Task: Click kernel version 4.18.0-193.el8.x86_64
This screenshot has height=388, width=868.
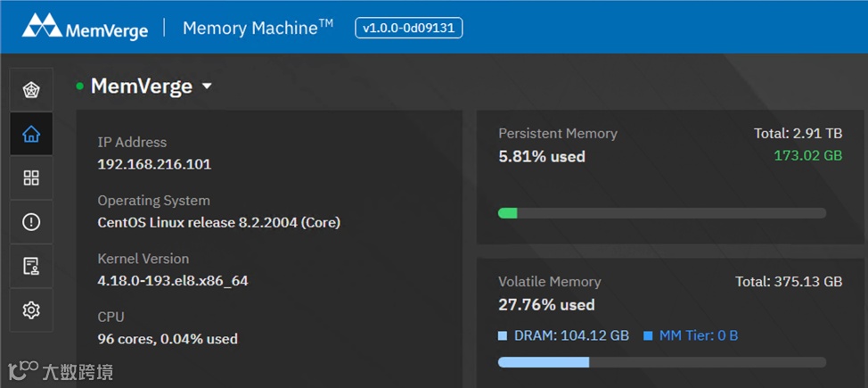Action: 173,281
